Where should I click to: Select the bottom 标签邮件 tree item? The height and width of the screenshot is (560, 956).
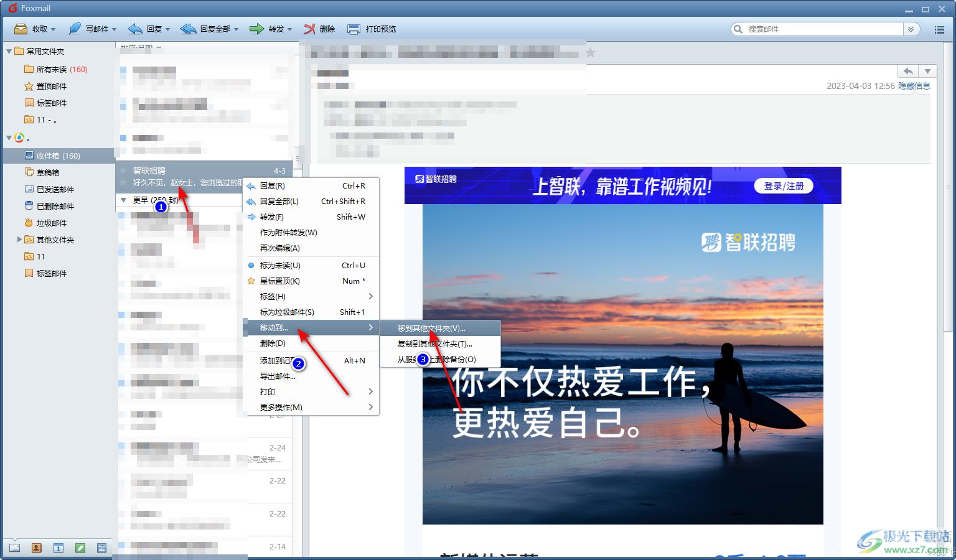[x=45, y=273]
